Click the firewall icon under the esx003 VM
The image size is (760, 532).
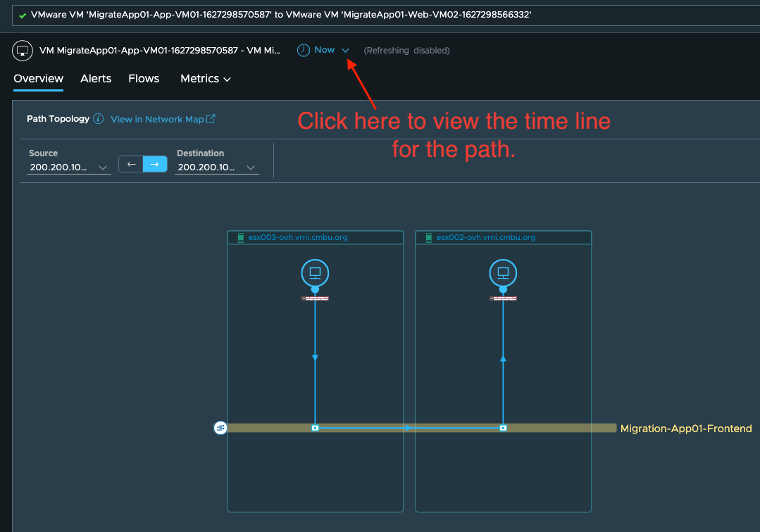click(315, 298)
